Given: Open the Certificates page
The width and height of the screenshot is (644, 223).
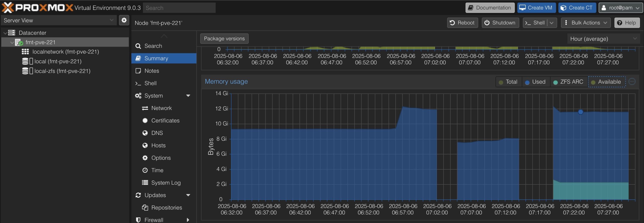Looking at the screenshot, I should (x=165, y=120).
